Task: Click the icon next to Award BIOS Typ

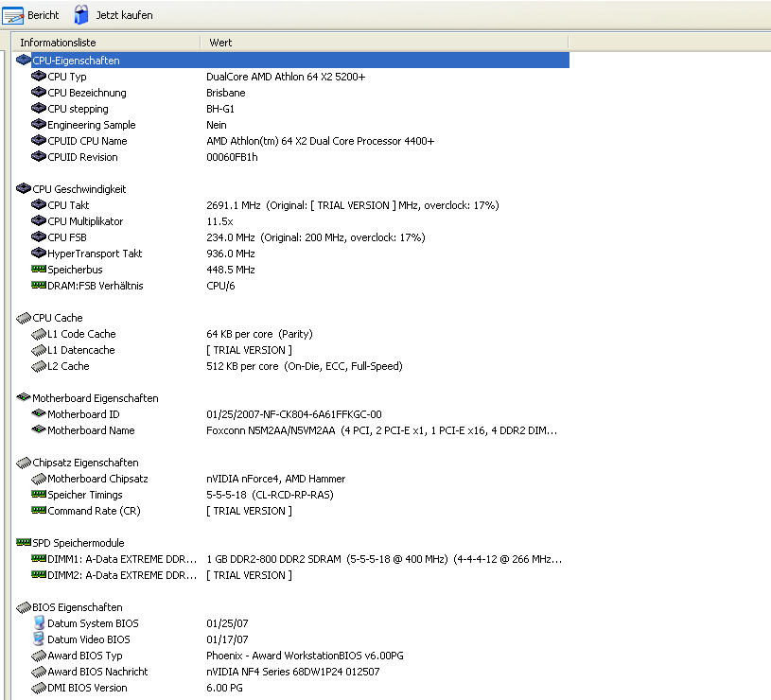Action: 39,656
